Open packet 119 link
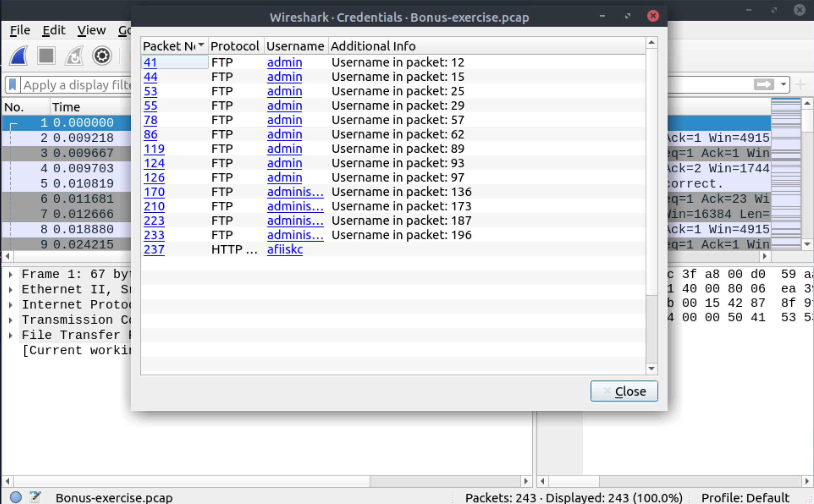This screenshot has width=814, height=504. (x=154, y=149)
